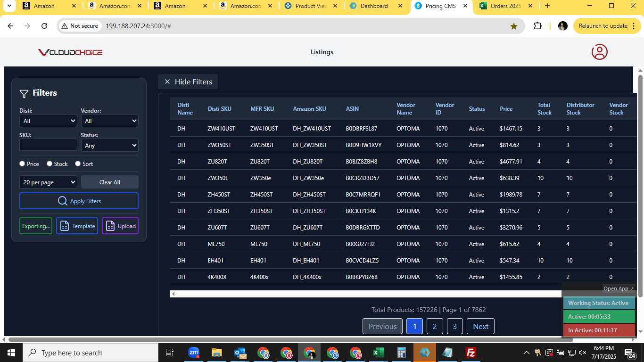Click the table's horizontal scrollbar left arrow
Viewport: 644px width, 362px height.
tap(173, 294)
